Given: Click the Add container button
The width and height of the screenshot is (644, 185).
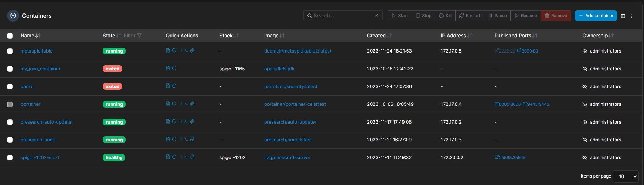Looking at the screenshot, I should [596, 16].
